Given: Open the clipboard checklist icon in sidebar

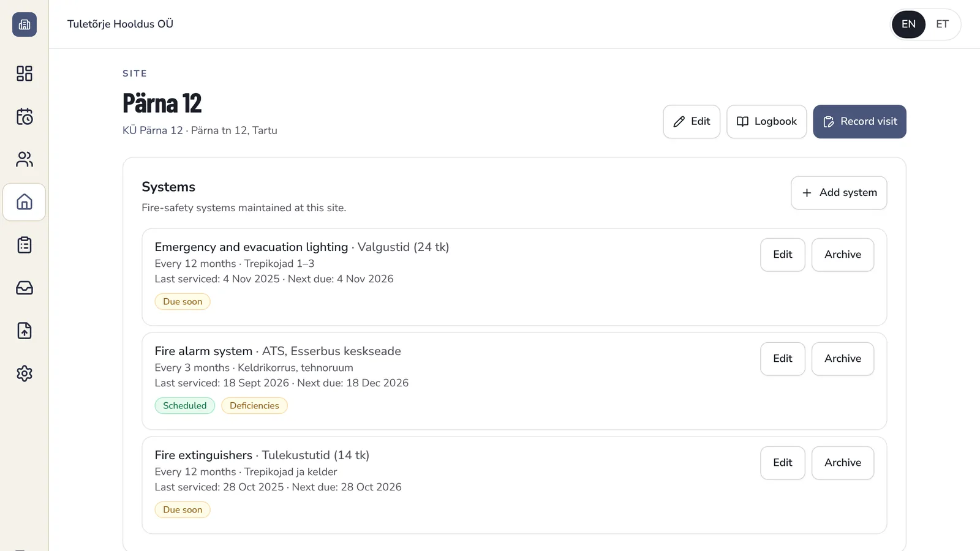Looking at the screenshot, I should [24, 245].
